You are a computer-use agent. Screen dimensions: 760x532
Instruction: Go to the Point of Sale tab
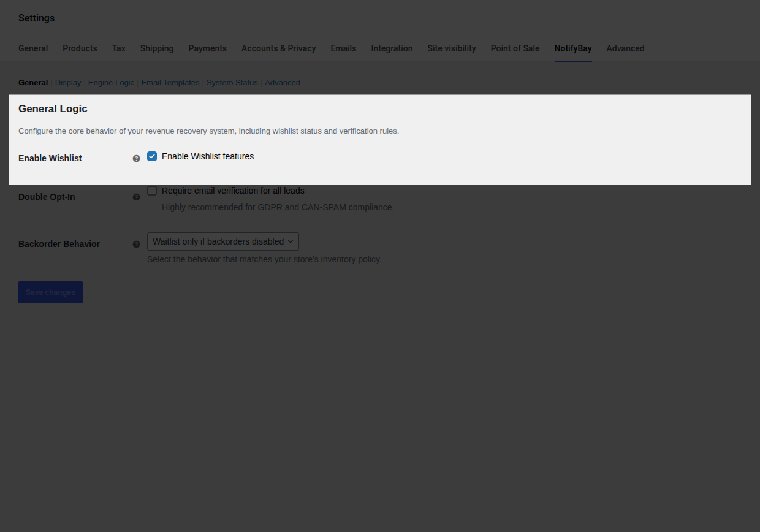515,48
